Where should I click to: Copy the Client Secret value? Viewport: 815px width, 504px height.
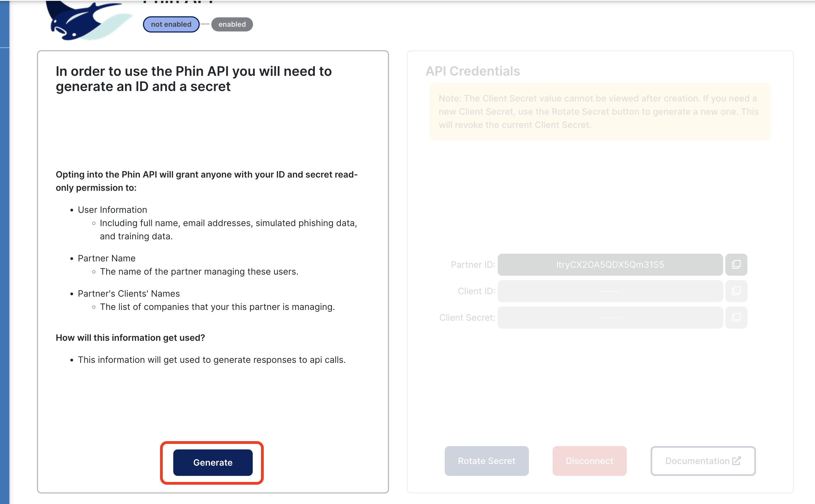tap(736, 318)
